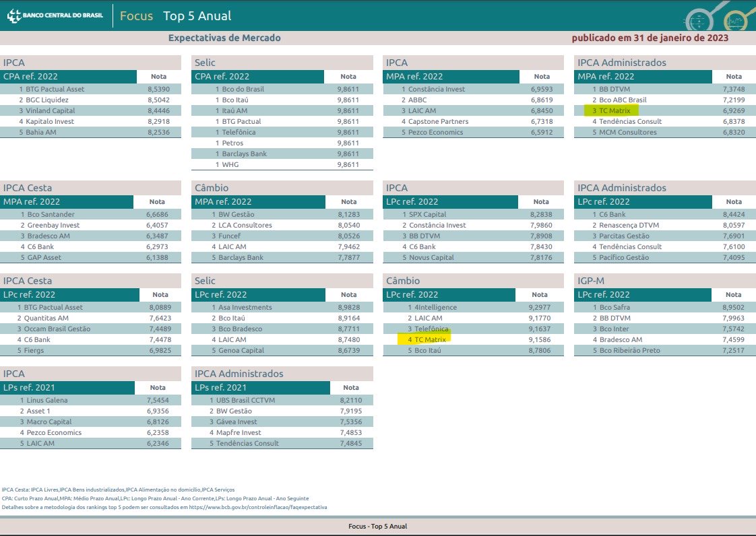Viewport: 756px width, 536px height.
Task: Select the 'Vinland Capital' row
Action: (x=91, y=110)
